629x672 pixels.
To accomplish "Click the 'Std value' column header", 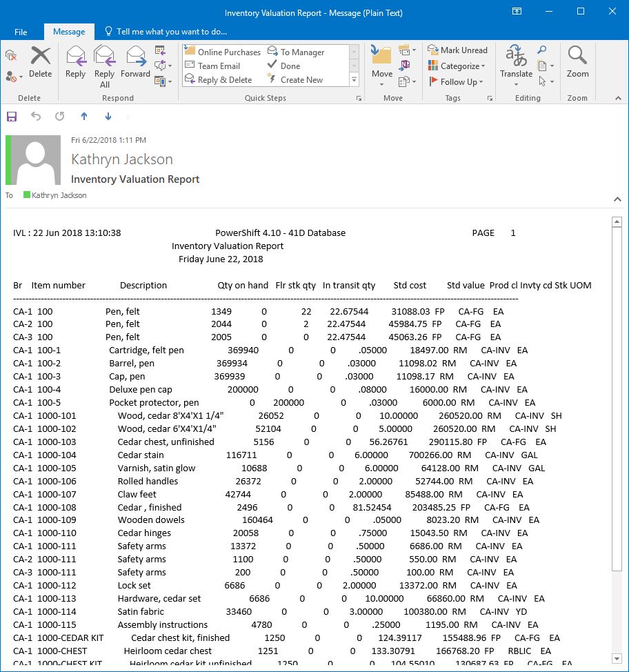I will pos(466,285).
